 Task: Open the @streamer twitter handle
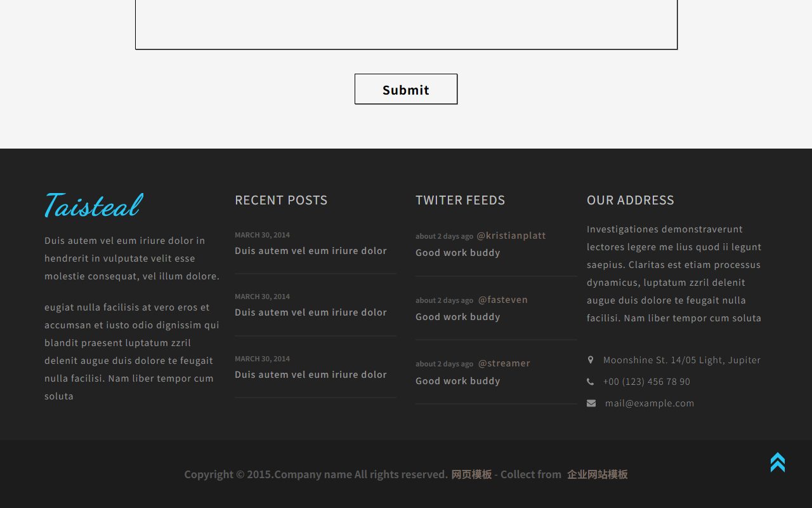(504, 363)
